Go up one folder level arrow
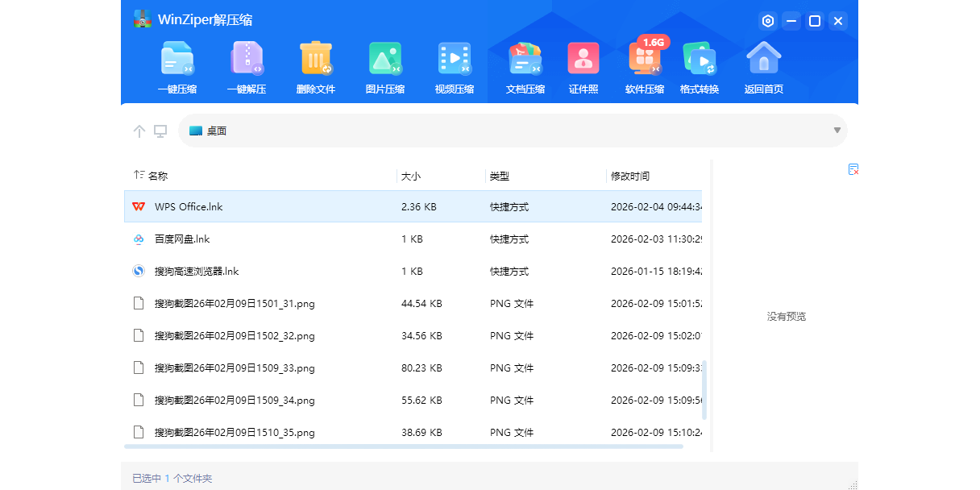The height and width of the screenshot is (490, 980). [139, 131]
